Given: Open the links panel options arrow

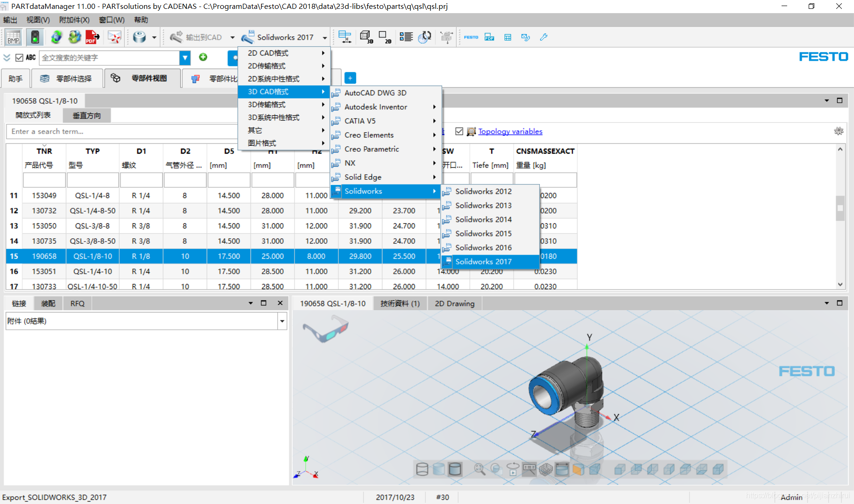Looking at the screenshot, I should pyautogui.click(x=251, y=303).
